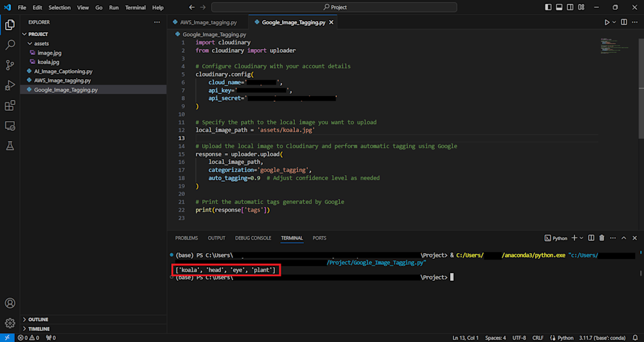
Task: Open the Help menu
Action: 158,7
